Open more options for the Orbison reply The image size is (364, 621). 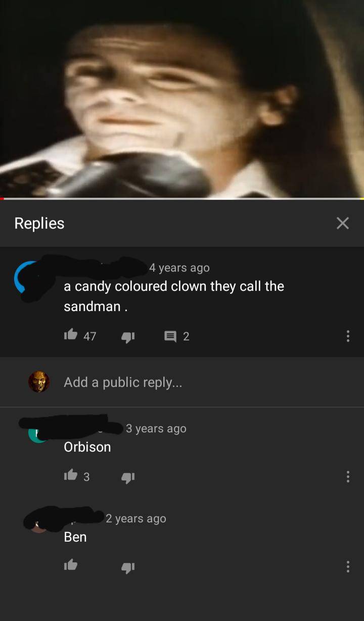347,477
